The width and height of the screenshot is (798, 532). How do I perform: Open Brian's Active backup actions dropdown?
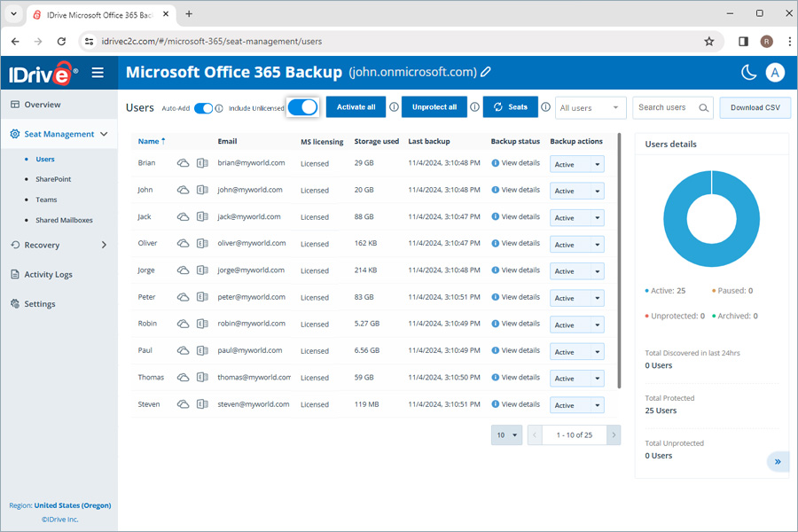point(577,164)
